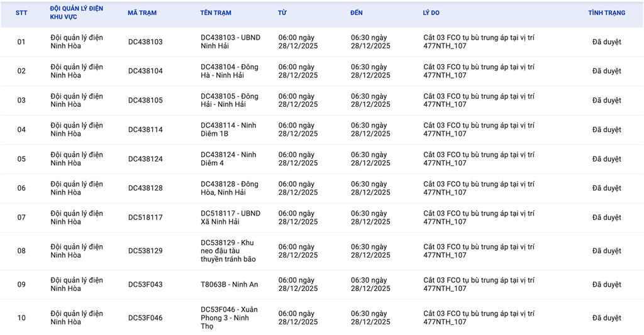Viewport: 644px width, 335px height.
Task: Click station name T8063B - Ninh An
Action: point(229,285)
